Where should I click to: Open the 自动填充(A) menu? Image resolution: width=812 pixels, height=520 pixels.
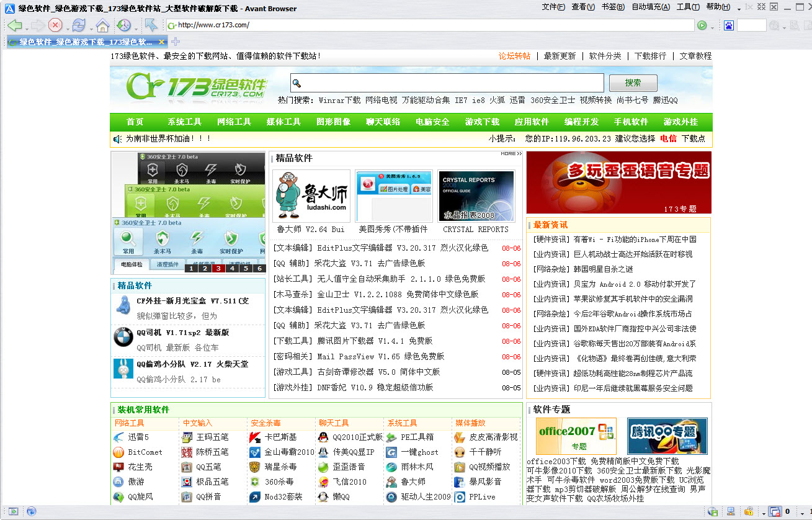[x=651, y=7]
